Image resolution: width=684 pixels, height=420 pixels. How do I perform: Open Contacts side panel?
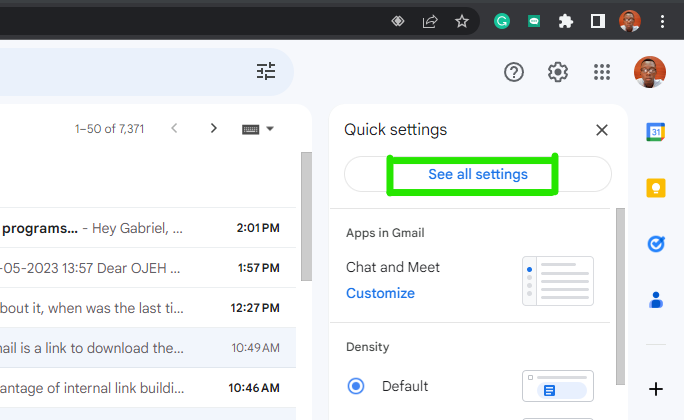point(656,300)
